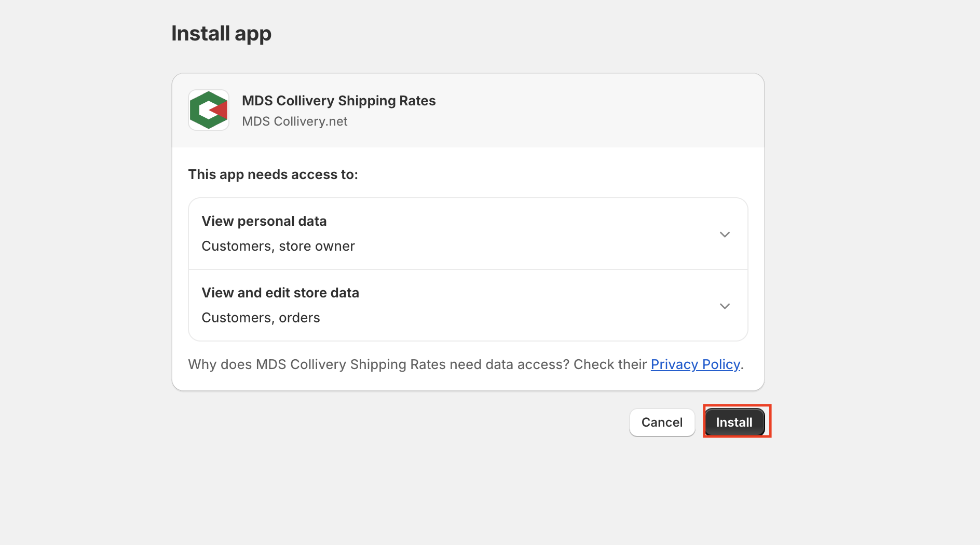Expand the View personal data chevron
Screen dimensions: 980x545
point(725,235)
